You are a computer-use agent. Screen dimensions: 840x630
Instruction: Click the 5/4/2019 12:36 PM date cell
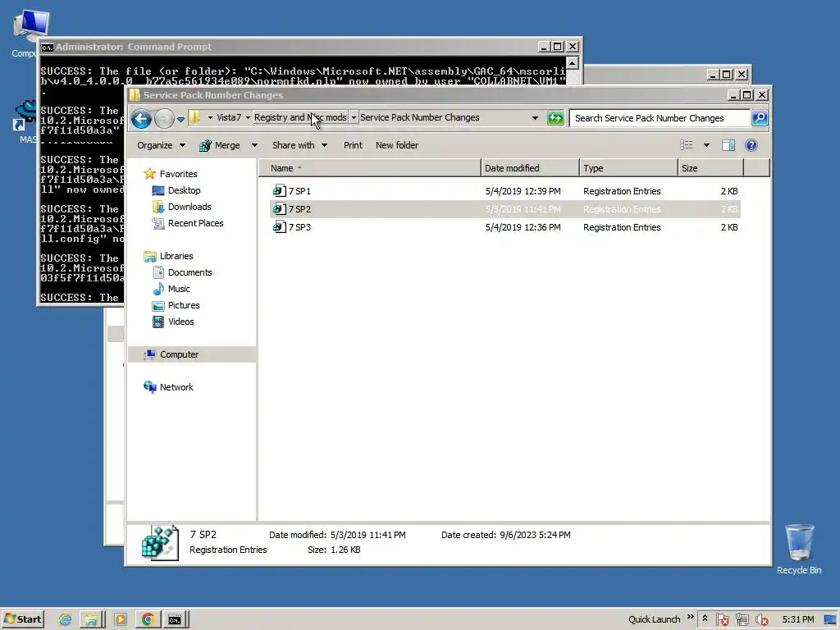tap(523, 228)
